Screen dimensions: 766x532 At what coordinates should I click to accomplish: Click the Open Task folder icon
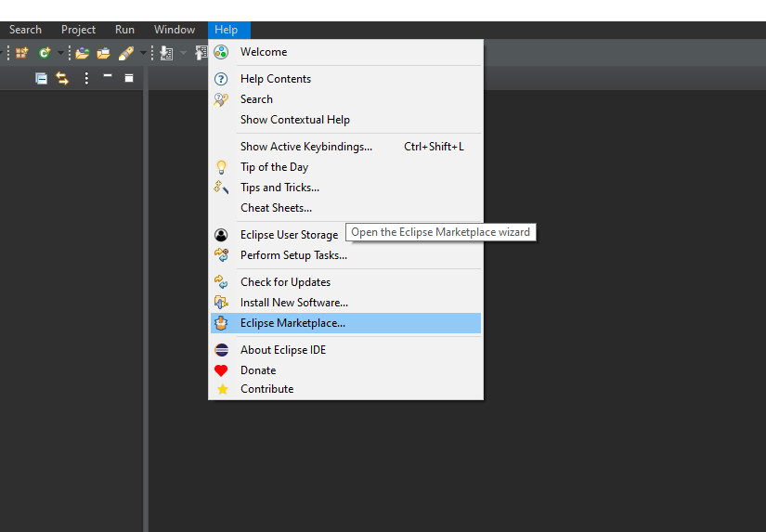pyautogui.click(x=103, y=53)
